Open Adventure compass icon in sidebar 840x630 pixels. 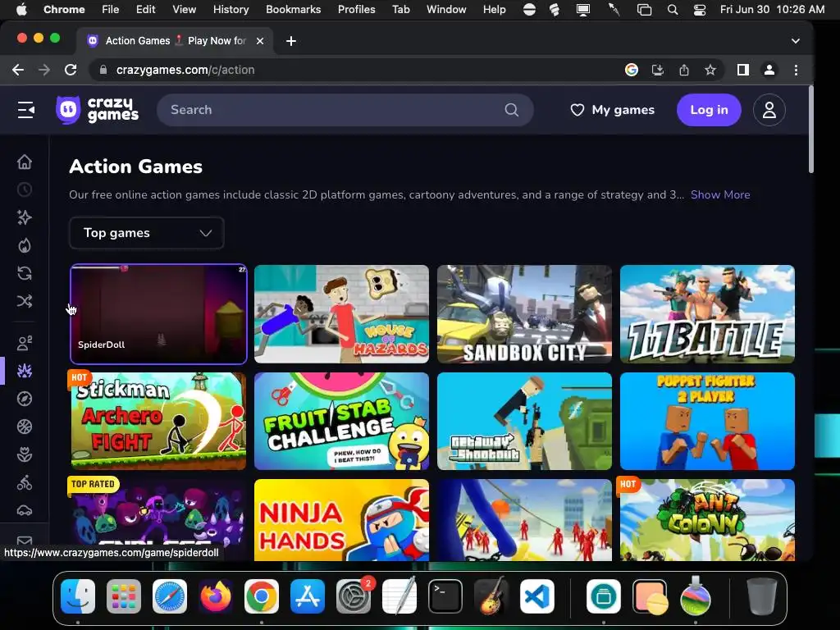25,399
